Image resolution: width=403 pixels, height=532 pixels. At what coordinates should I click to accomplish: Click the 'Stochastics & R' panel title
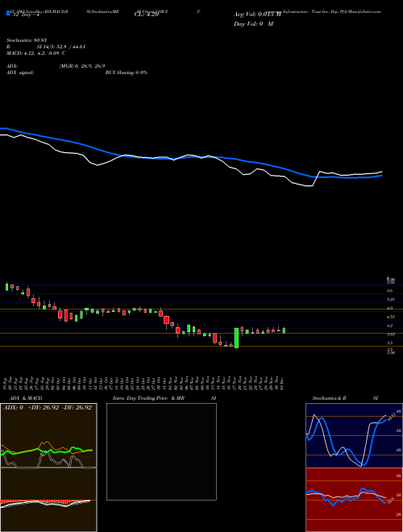(x=329, y=398)
